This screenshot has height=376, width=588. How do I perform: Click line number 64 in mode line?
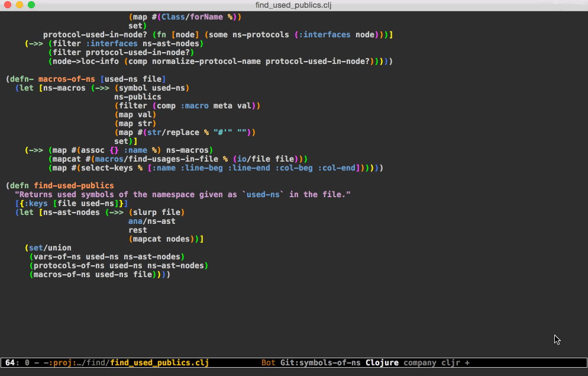[x=10, y=362]
